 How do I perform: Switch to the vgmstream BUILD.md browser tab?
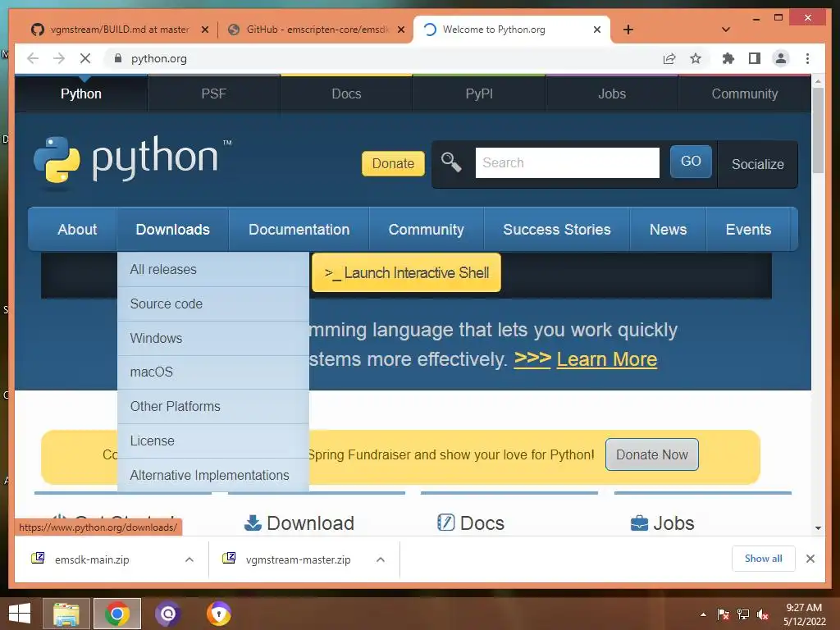coord(118,30)
